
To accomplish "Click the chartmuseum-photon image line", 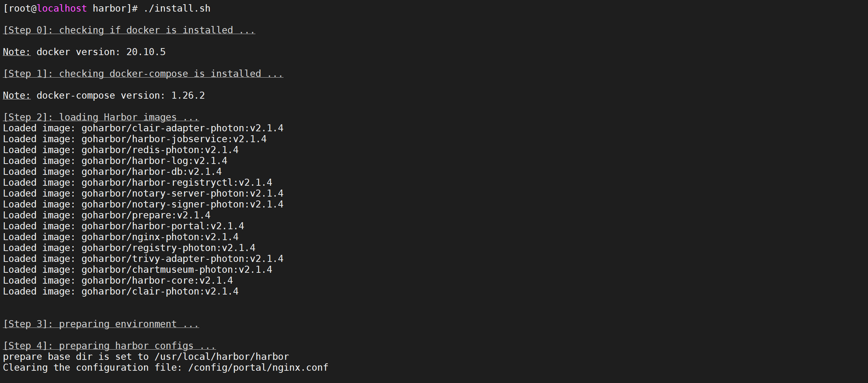I will 138,270.
